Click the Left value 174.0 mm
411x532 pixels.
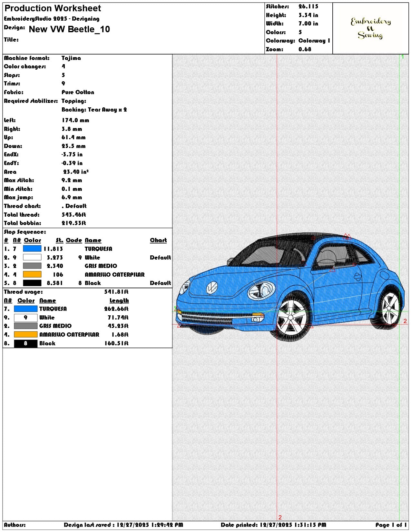75,120
